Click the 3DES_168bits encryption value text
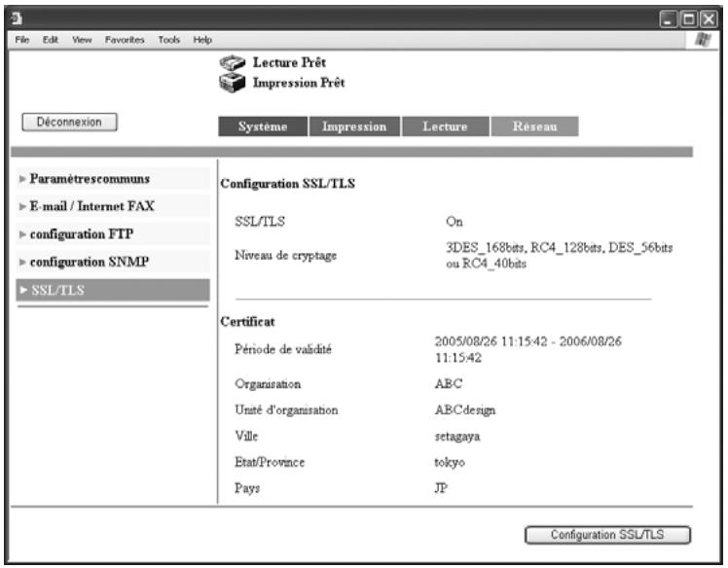 pyautogui.click(x=559, y=255)
